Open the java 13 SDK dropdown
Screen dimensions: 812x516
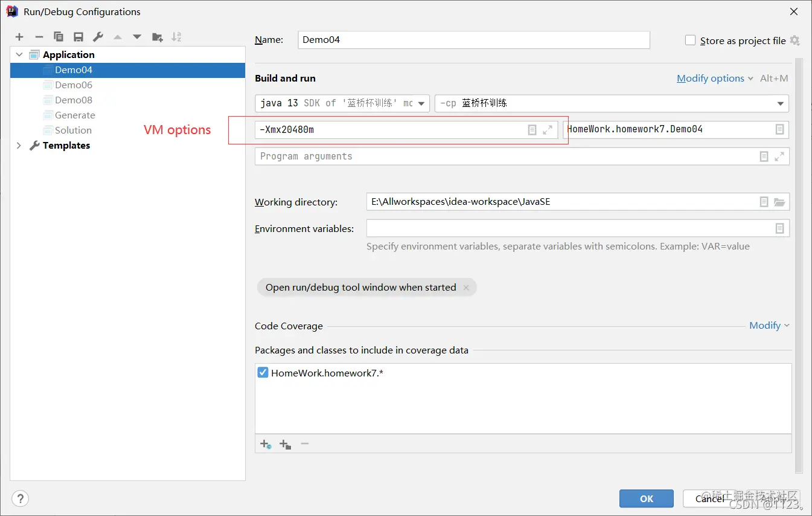tap(342, 103)
